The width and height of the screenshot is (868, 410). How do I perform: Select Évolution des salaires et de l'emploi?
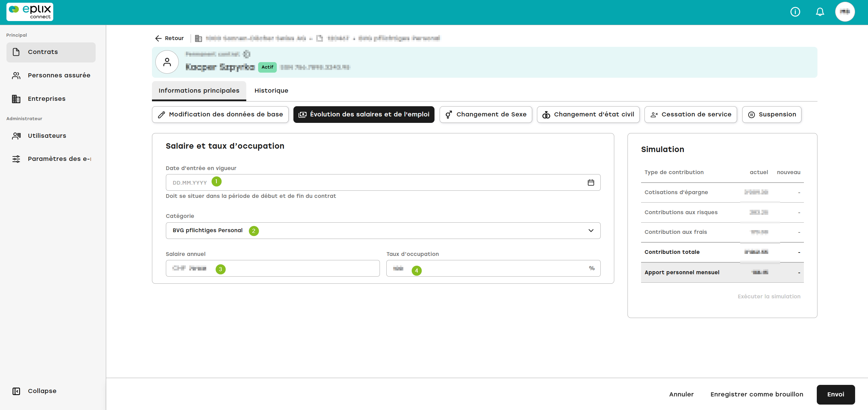point(364,115)
